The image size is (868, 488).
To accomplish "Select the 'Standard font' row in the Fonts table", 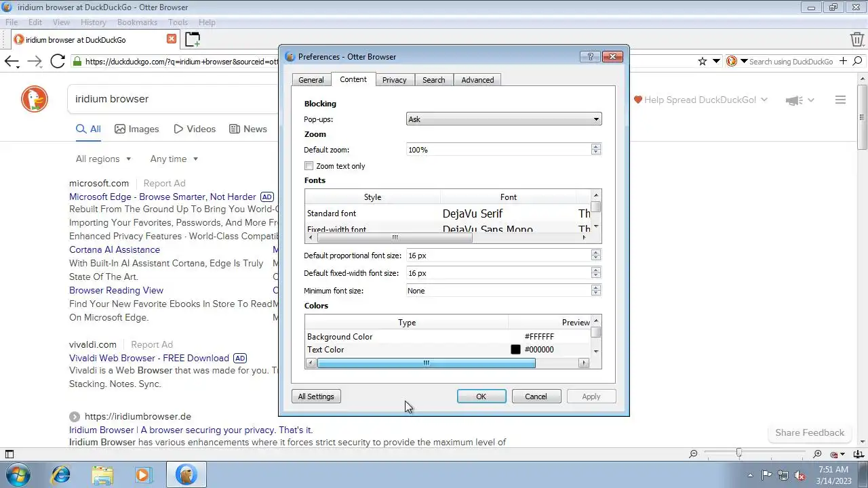I will click(449, 213).
